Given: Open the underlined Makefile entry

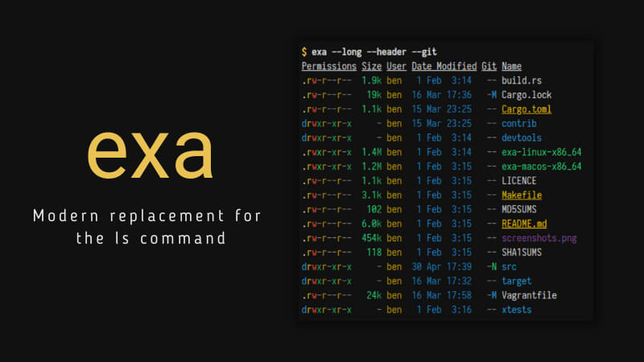Looking at the screenshot, I should coord(521,195).
